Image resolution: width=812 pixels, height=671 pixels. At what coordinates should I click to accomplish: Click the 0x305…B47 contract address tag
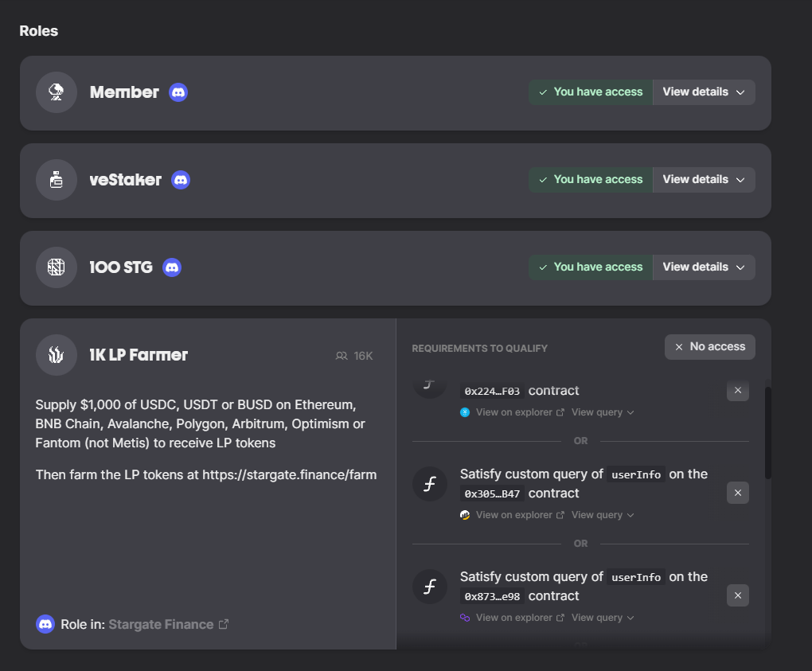[x=492, y=494]
